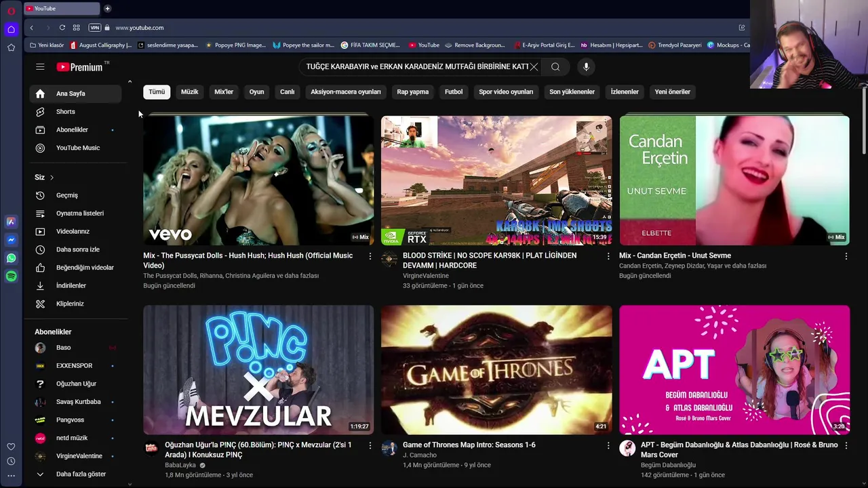This screenshot has height=488, width=868.
Task: Open Oğuzhan Uğur subscription channel
Action: coord(75,384)
